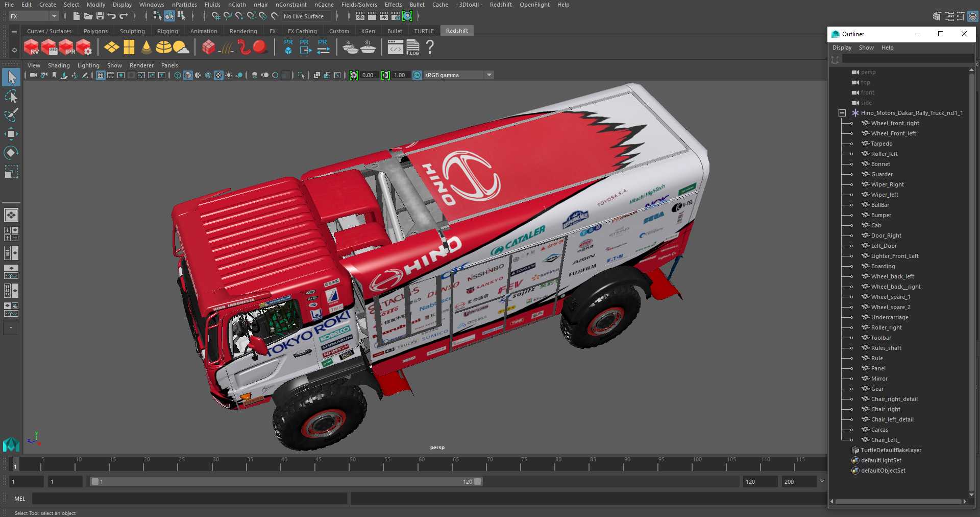
Task: Open a scene with folder icon
Action: tap(88, 16)
